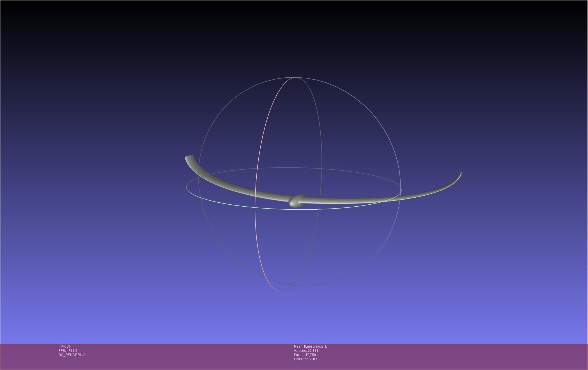The width and height of the screenshot is (588, 370).
Task: Click the Faces: 47,758 entry
Action: [305, 355]
